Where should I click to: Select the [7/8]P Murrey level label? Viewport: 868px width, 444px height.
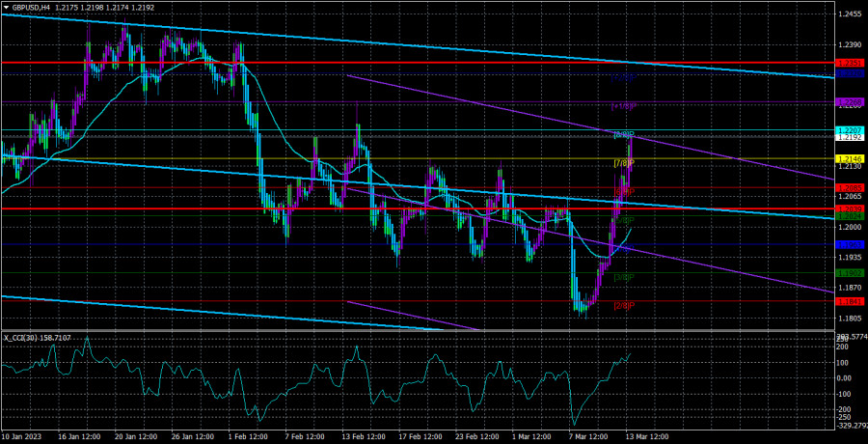624,163
